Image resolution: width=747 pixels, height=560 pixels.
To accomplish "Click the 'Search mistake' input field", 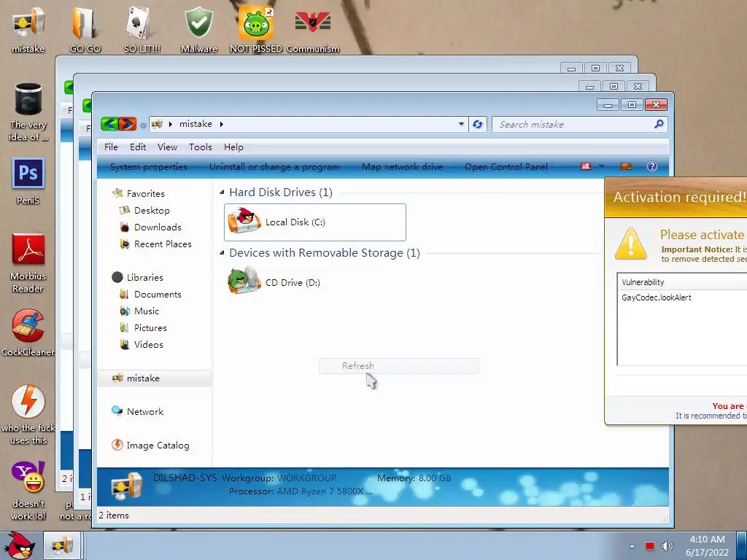I will tap(574, 124).
